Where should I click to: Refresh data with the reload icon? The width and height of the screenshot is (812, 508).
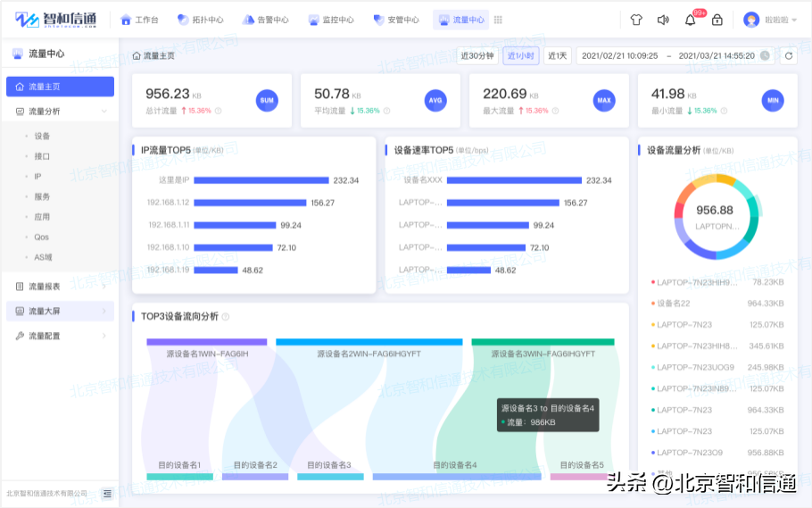point(788,55)
